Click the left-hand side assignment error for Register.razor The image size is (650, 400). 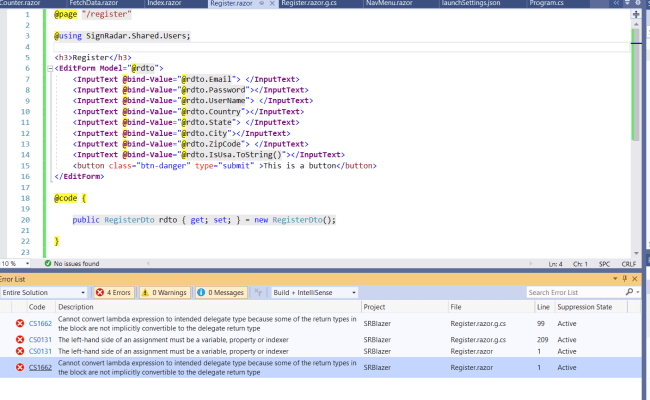pos(173,352)
